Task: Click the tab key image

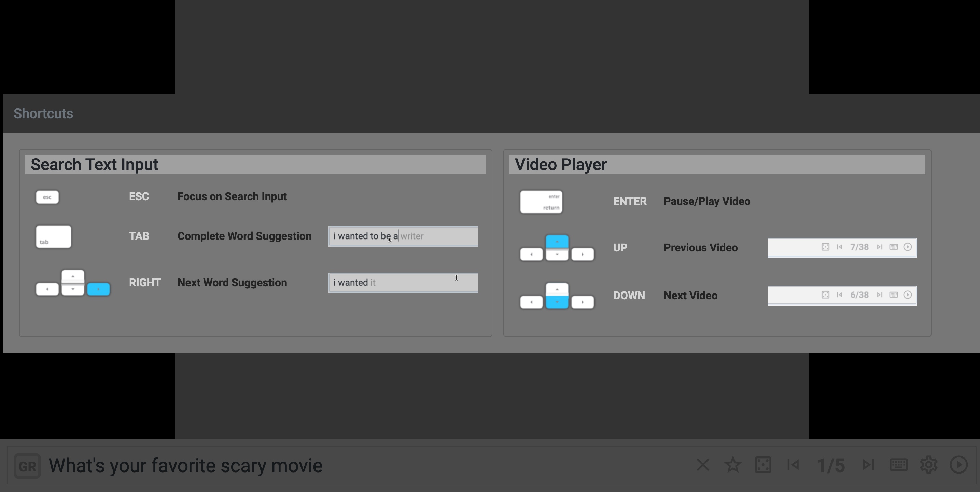Action: click(x=53, y=237)
